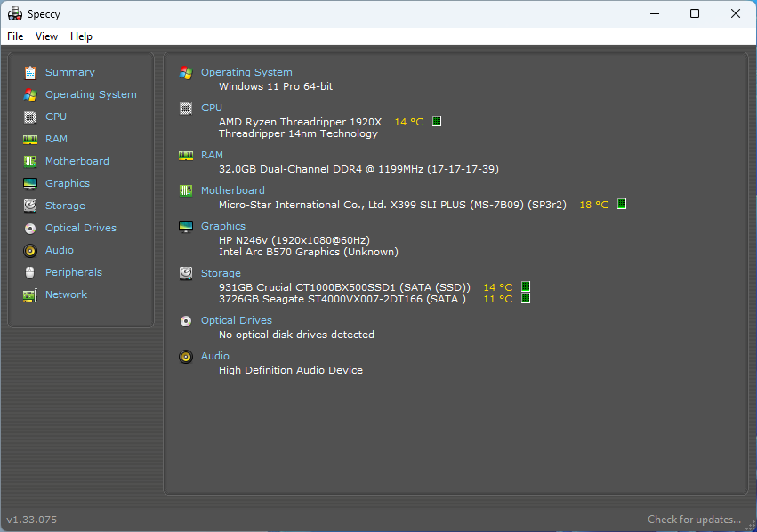Select Optical Drives in the sidebar
Viewport: 757px width, 532px height.
point(81,228)
